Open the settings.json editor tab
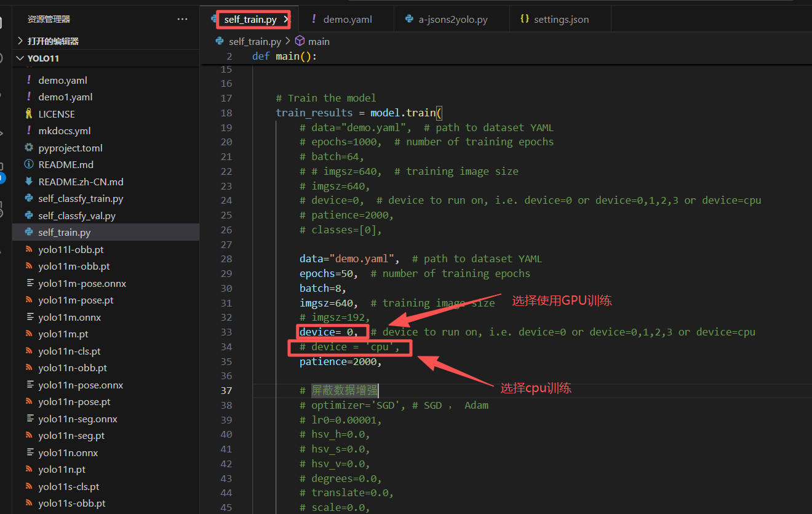Viewport: 812px width, 514px height. (x=561, y=19)
